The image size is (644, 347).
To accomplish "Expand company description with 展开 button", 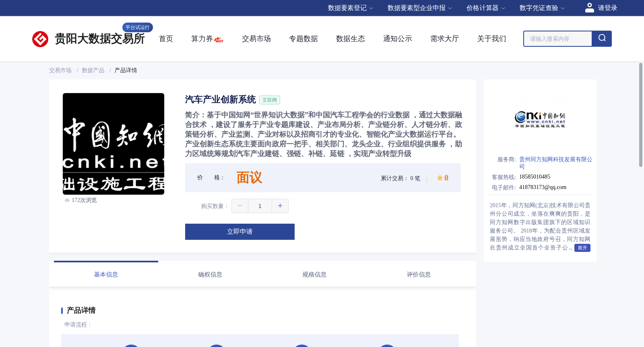I will (x=582, y=248).
